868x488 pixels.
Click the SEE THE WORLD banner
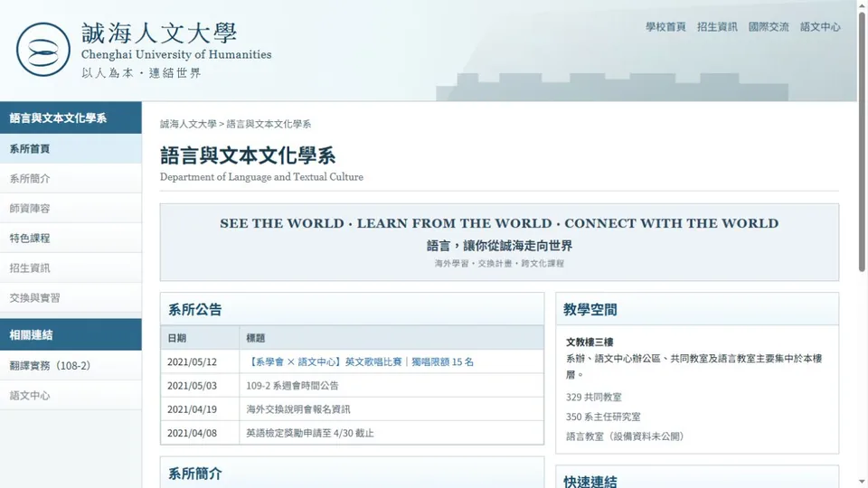[x=499, y=242]
